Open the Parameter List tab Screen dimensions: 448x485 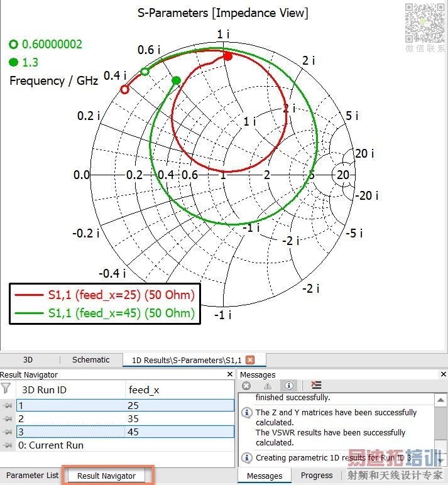pyautogui.click(x=32, y=476)
